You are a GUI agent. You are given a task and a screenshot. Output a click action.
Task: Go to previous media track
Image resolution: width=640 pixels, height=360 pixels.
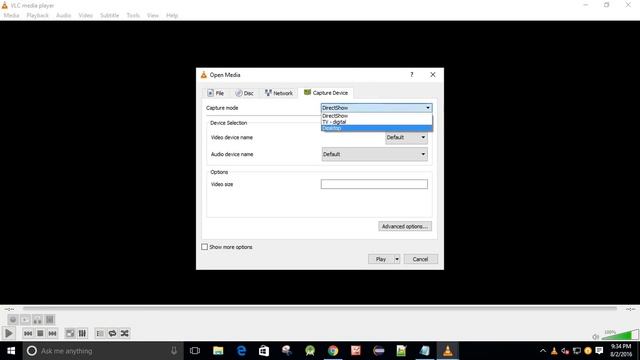click(28, 333)
